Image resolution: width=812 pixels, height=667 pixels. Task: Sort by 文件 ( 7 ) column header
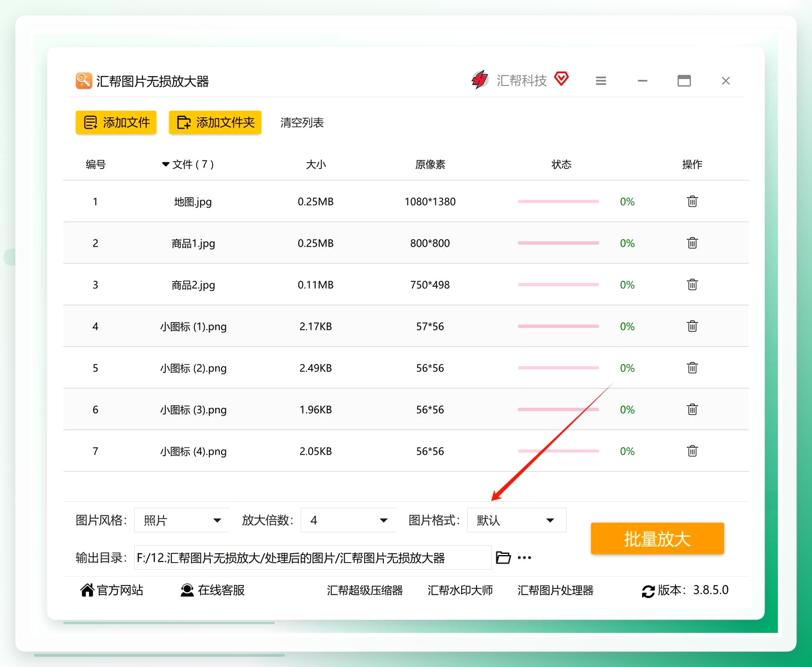tap(187, 164)
